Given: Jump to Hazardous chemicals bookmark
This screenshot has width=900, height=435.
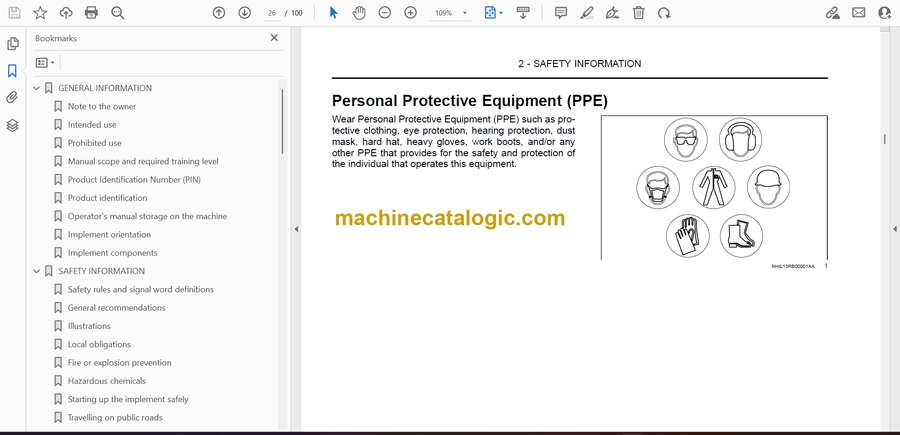Looking at the screenshot, I should click(x=107, y=381).
